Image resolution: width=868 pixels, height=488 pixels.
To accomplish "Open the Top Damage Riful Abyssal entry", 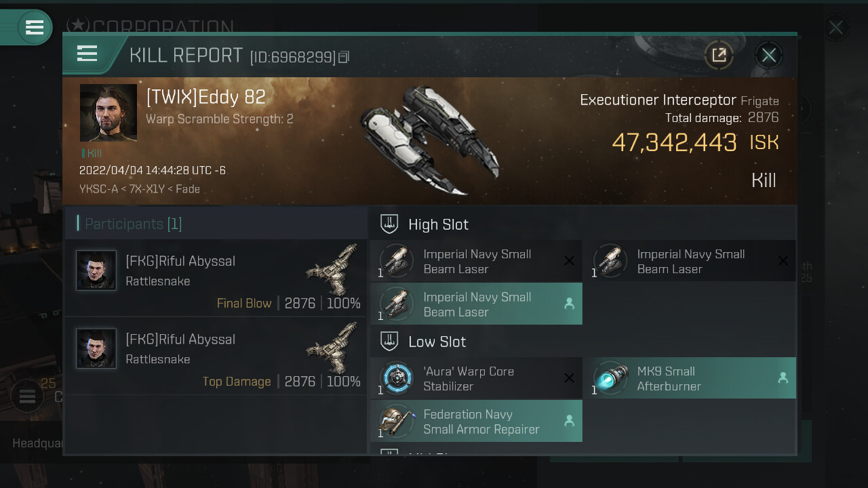I will pyautogui.click(x=216, y=356).
